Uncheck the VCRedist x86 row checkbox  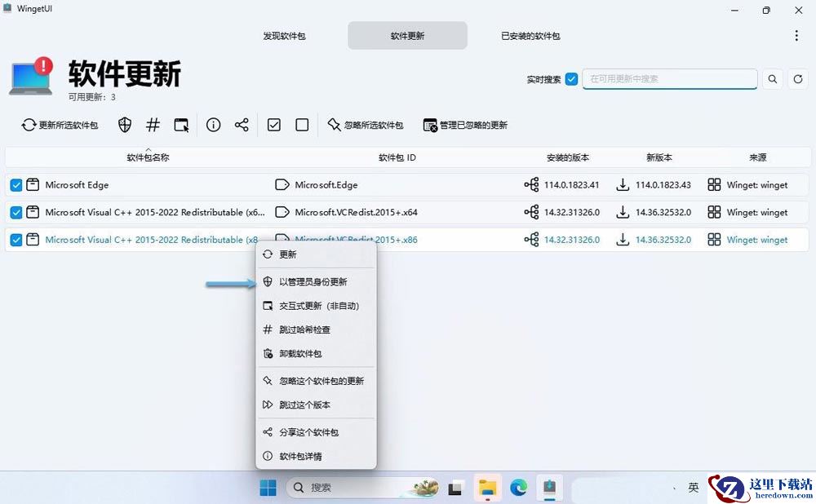click(x=16, y=240)
